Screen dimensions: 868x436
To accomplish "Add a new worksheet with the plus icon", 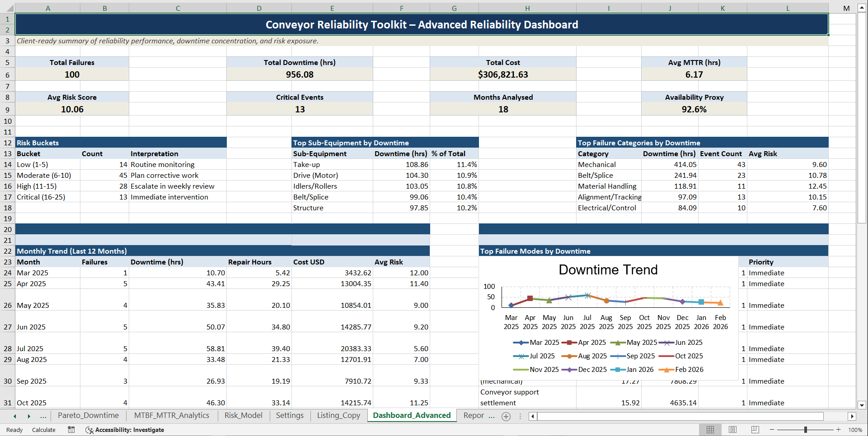I will pos(506,416).
